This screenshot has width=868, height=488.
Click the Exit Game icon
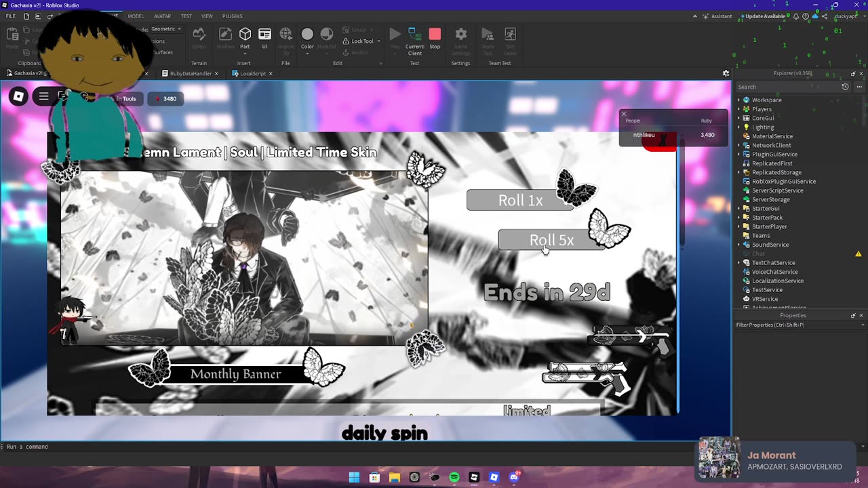click(509, 41)
